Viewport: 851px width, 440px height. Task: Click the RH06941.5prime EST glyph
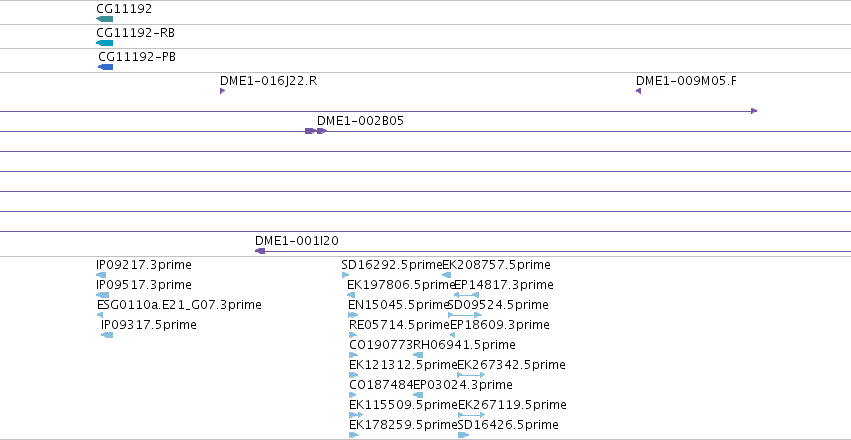coord(418,355)
